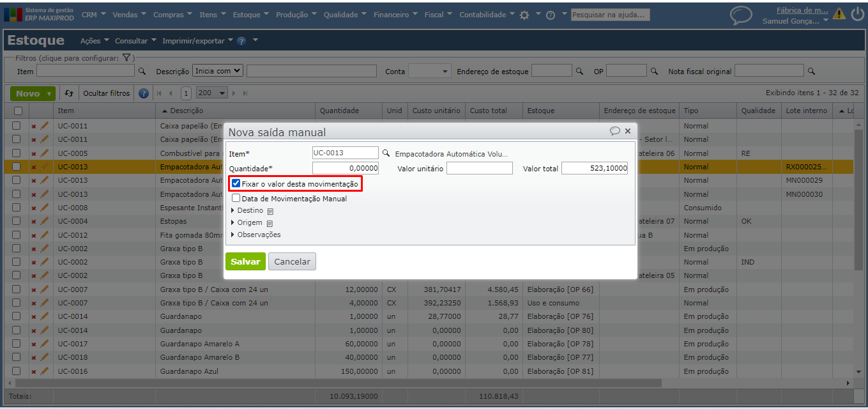Screen dimensions: 868x409
Task: Click the magnifier next to the Item filter field
Action: tap(142, 71)
